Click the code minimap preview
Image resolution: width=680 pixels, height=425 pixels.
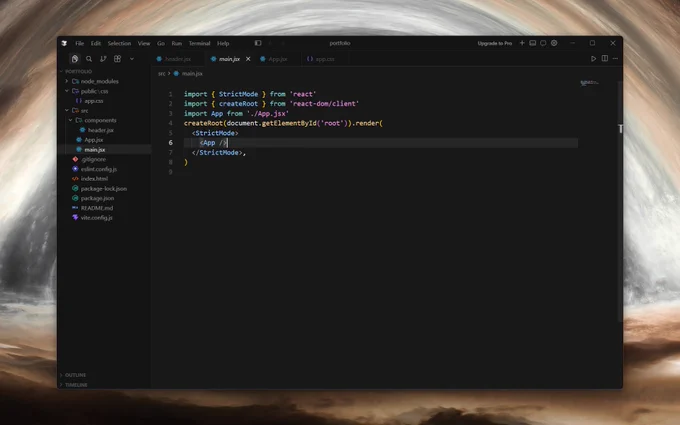[x=589, y=82]
